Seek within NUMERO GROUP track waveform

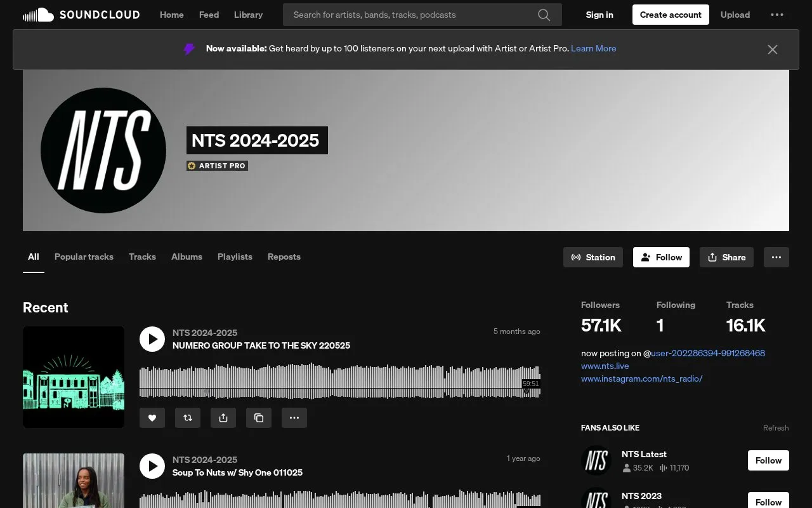click(340, 382)
